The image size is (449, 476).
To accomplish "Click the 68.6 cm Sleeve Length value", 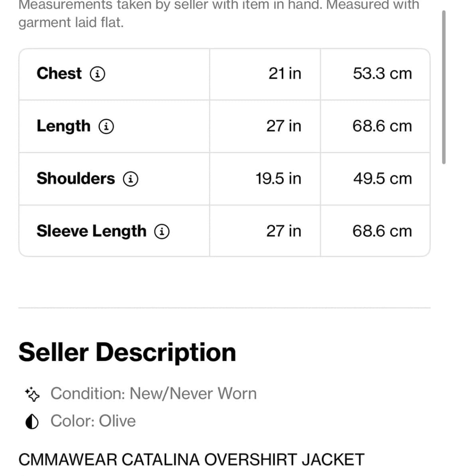I will pyautogui.click(x=382, y=231).
